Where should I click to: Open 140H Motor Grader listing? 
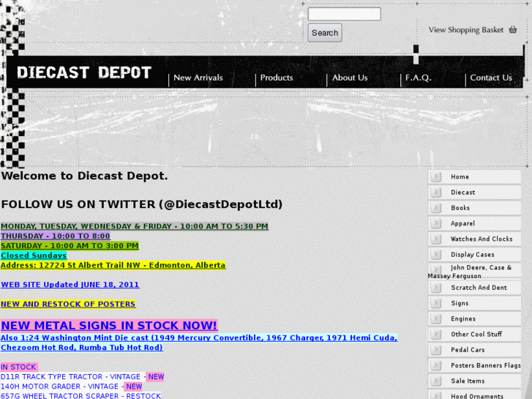tap(71, 387)
